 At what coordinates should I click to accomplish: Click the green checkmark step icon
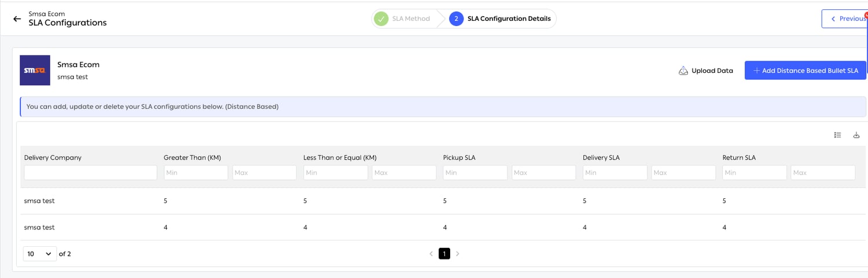coord(381,18)
